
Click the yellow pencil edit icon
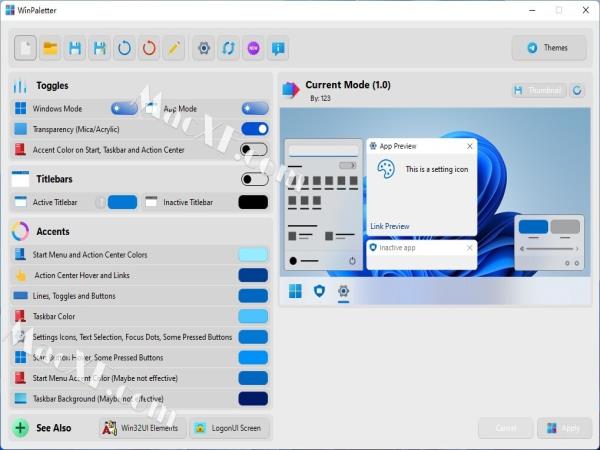tap(174, 48)
